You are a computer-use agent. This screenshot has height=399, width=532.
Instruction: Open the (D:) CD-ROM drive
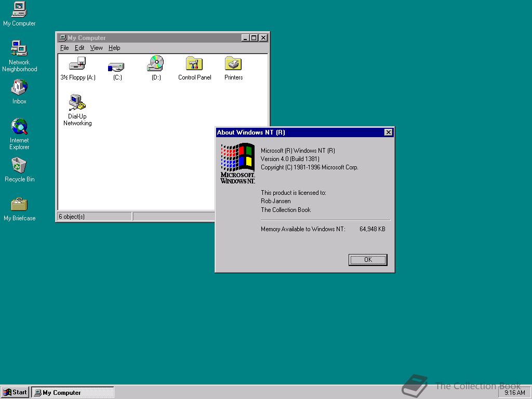click(155, 65)
